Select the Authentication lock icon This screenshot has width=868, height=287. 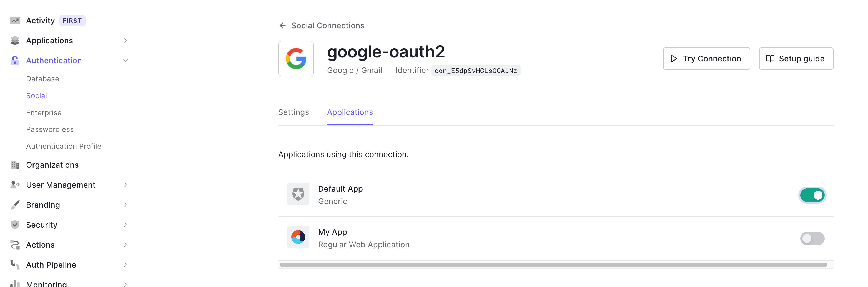(15, 60)
